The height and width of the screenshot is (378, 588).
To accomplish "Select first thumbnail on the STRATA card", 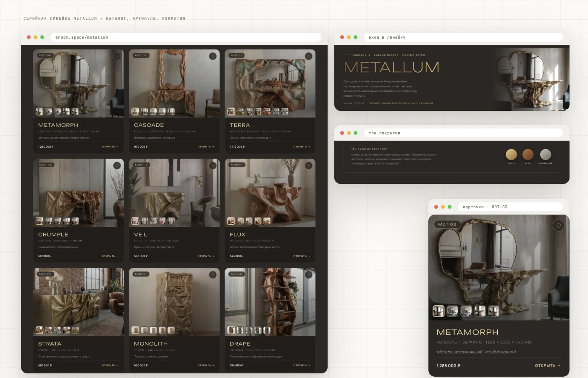I will (39, 330).
